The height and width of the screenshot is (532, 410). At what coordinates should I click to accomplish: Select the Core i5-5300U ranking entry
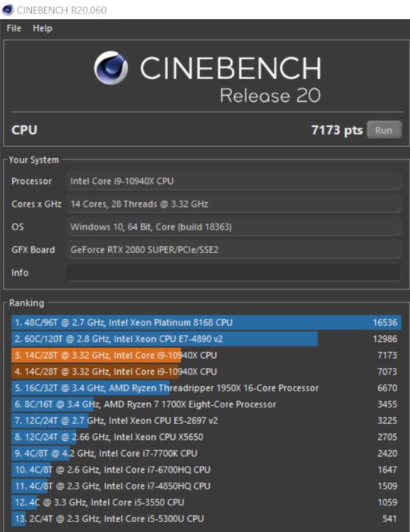[206, 518]
